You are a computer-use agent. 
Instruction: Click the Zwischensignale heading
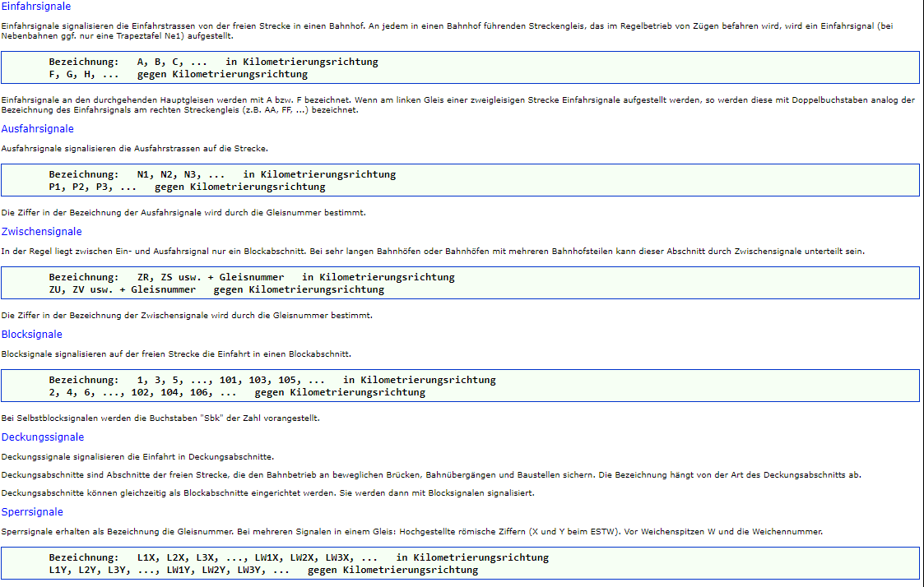pyautogui.click(x=41, y=231)
